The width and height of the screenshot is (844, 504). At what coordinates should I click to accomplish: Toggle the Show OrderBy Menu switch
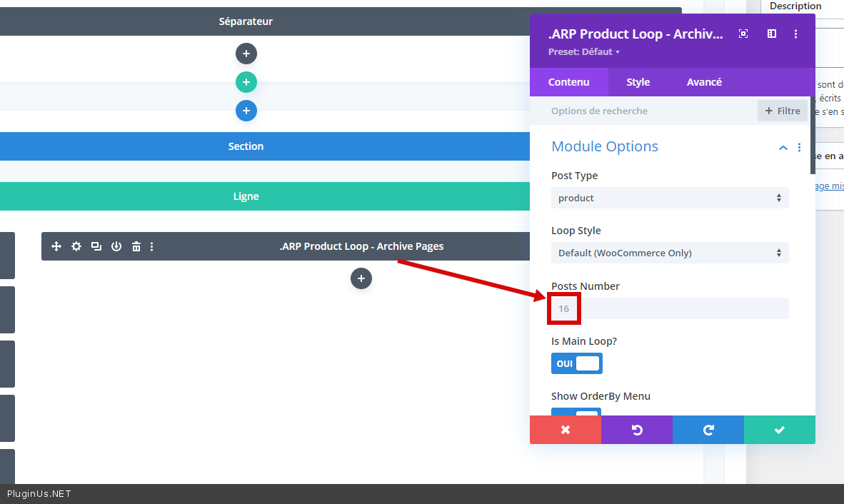point(576,413)
